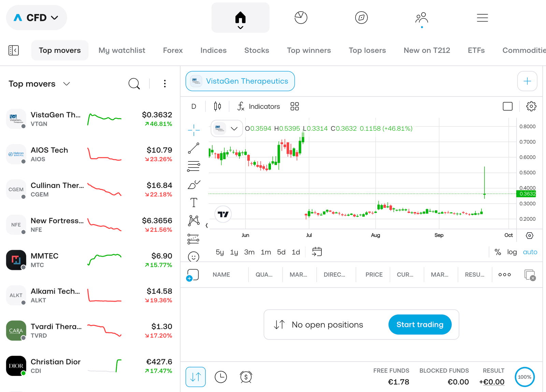This screenshot has width=546, height=392.
Task: Open the three-dot list options
Action: [165, 84]
